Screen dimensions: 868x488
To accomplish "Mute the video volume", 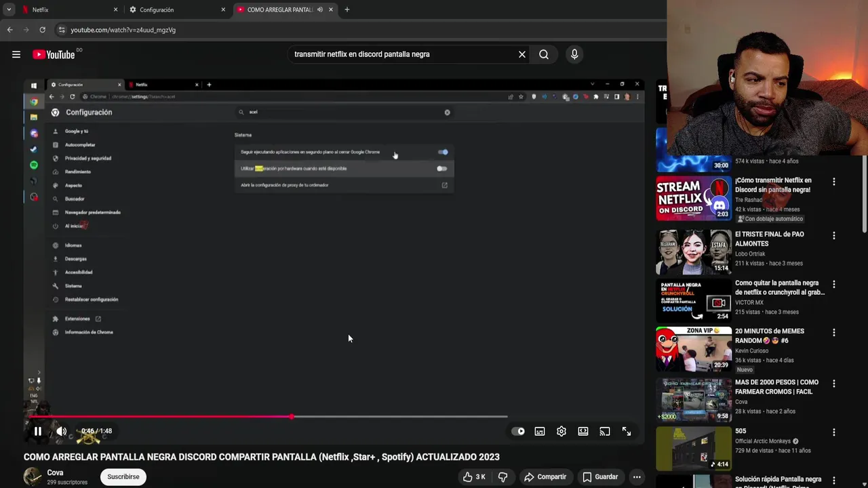I will [61, 431].
